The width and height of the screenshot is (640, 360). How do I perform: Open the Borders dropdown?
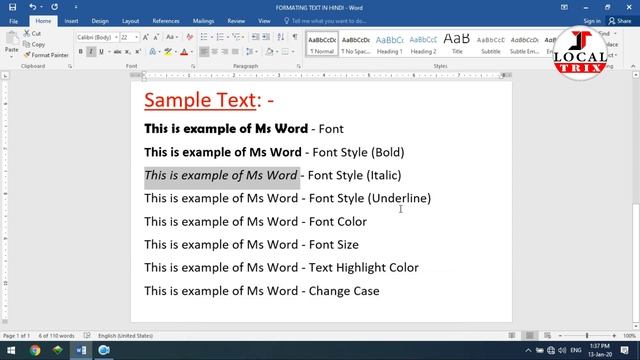coord(293,52)
